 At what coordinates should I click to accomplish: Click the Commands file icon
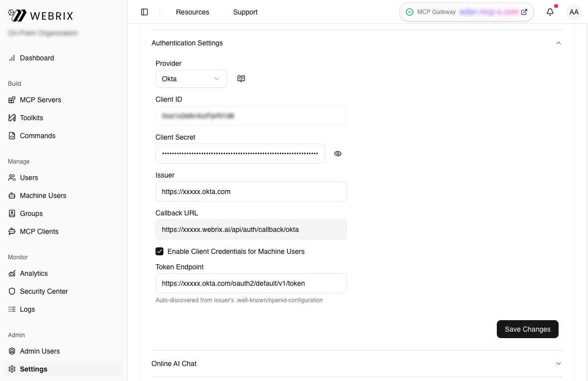12,136
